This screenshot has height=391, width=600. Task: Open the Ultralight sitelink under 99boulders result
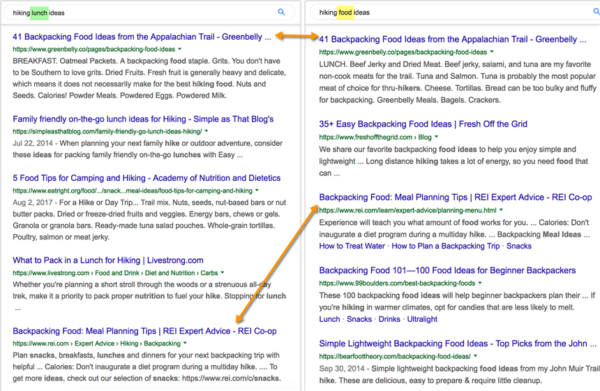[422, 319]
